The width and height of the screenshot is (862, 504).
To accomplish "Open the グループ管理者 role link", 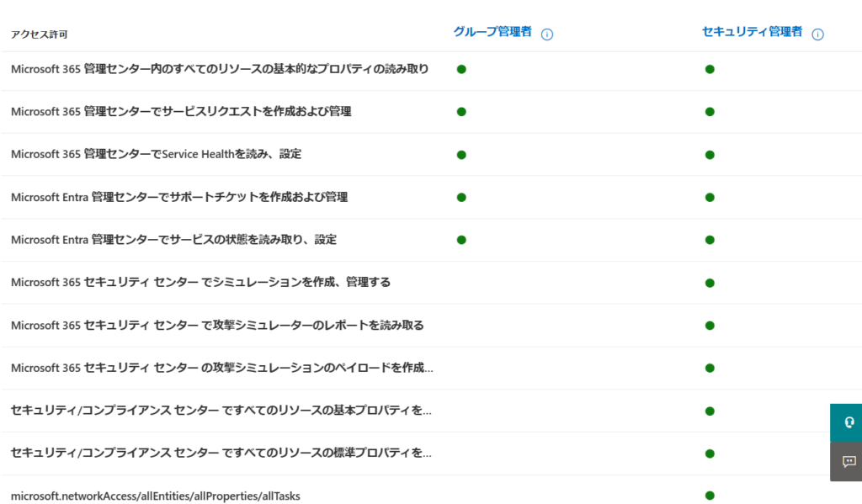I will (492, 32).
